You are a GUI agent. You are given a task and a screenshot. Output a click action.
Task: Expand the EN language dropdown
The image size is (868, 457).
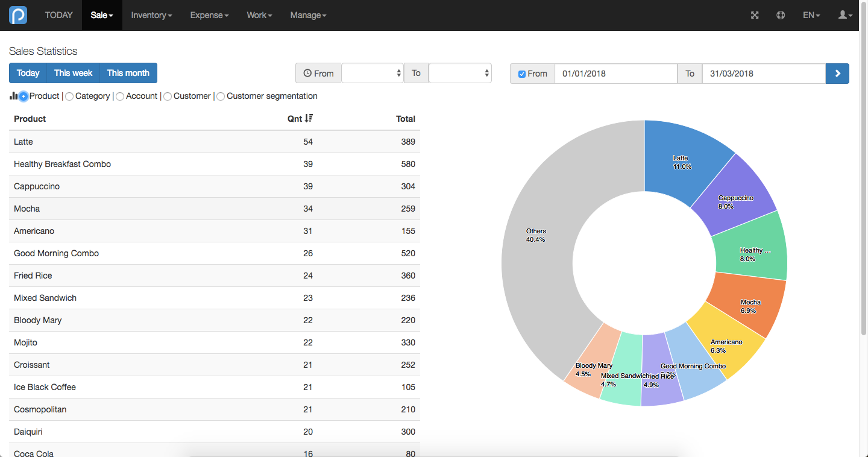pos(811,15)
